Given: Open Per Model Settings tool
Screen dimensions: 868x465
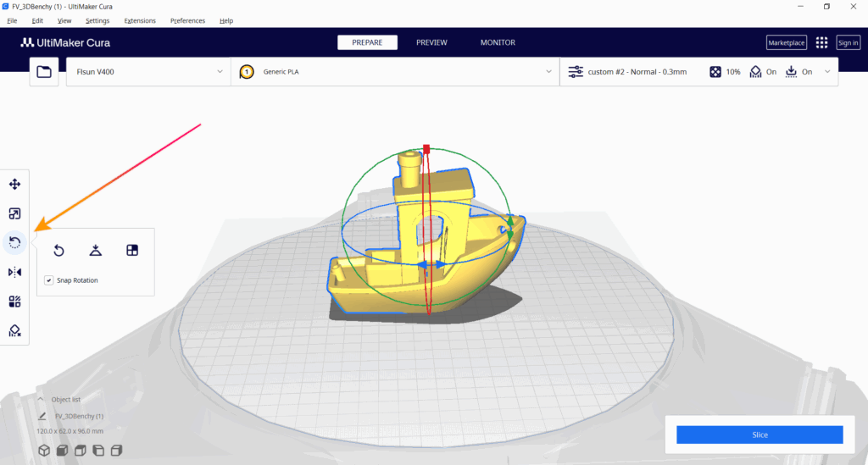Looking at the screenshot, I should click(15, 302).
